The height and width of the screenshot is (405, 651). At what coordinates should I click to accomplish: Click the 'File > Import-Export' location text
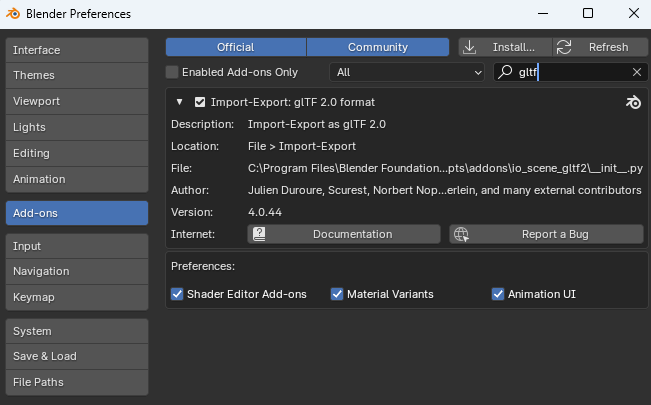pyautogui.click(x=302, y=146)
